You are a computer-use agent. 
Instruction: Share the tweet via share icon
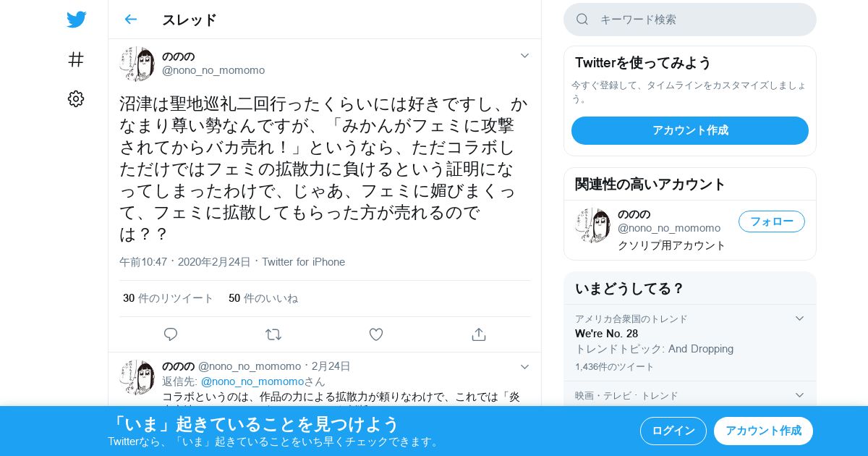(478, 334)
